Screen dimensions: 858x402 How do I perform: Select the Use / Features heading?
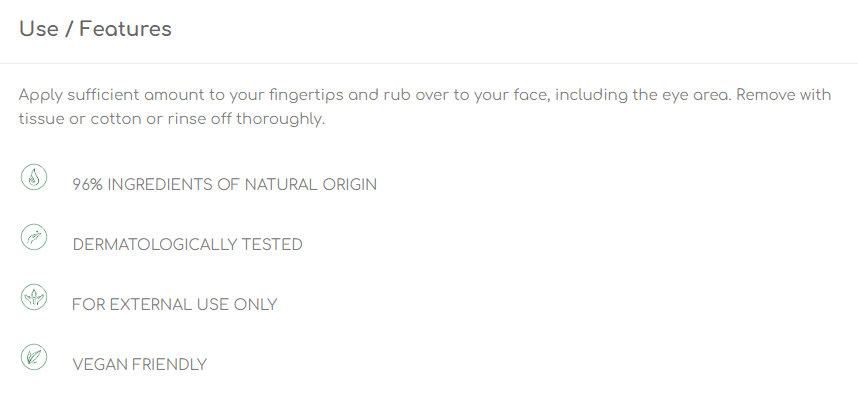click(x=95, y=29)
